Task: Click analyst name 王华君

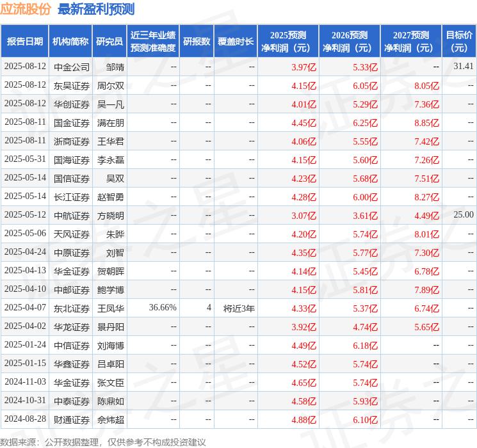Action: pyautogui.click(x=110, y=141)
